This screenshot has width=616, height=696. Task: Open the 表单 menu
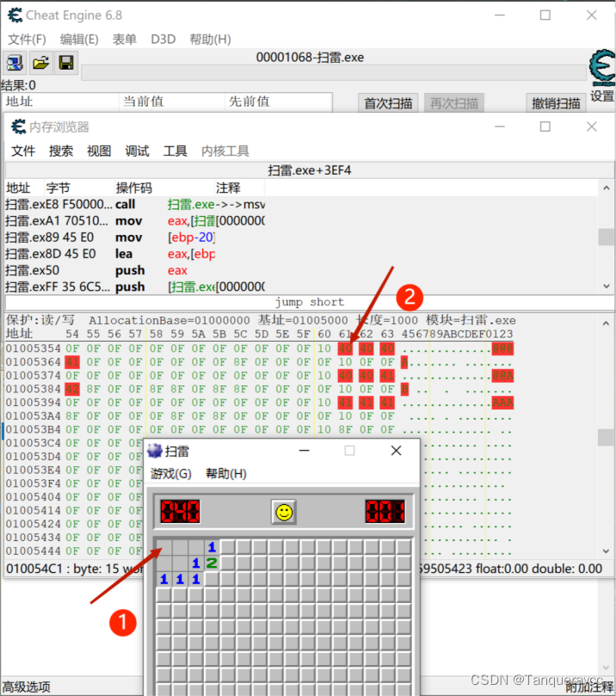click(124, 40)
